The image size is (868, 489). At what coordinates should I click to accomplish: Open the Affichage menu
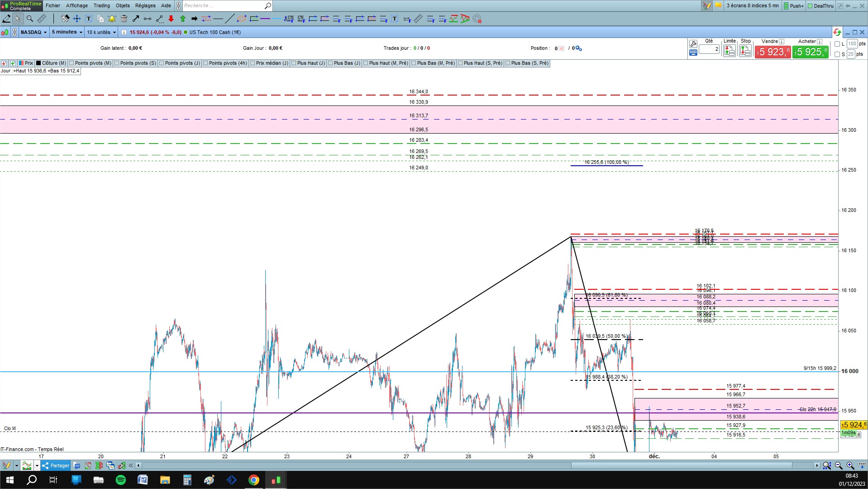[77, 5]
